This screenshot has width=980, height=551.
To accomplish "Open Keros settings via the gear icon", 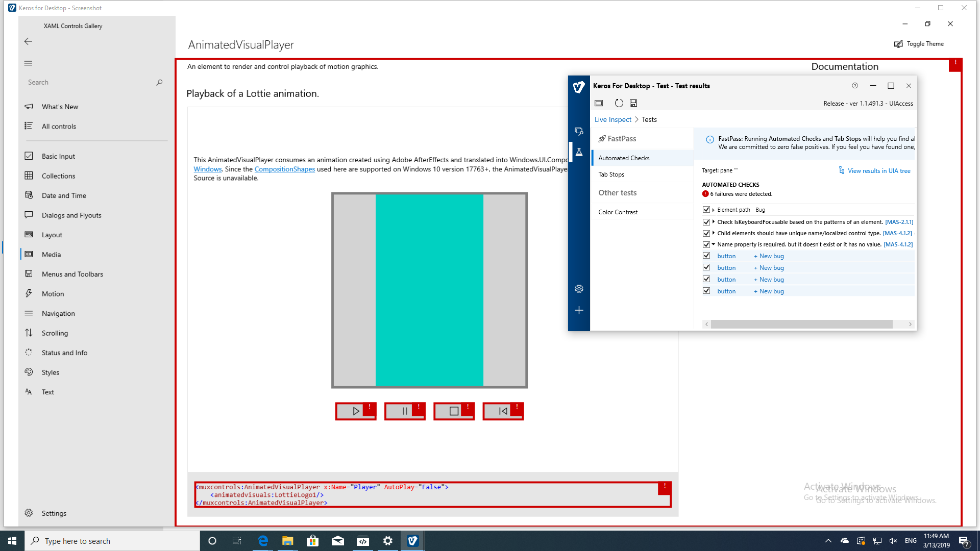I will point(579,289).
